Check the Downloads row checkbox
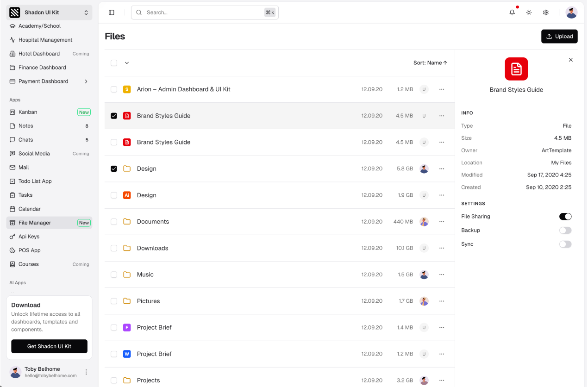The image size is (588, 387). (x=114, y=248)
